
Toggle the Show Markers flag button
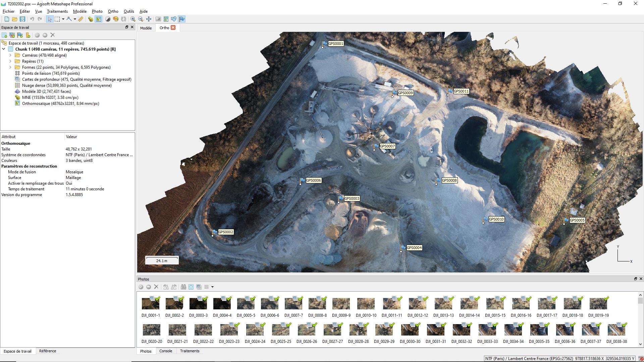[182, 19]
